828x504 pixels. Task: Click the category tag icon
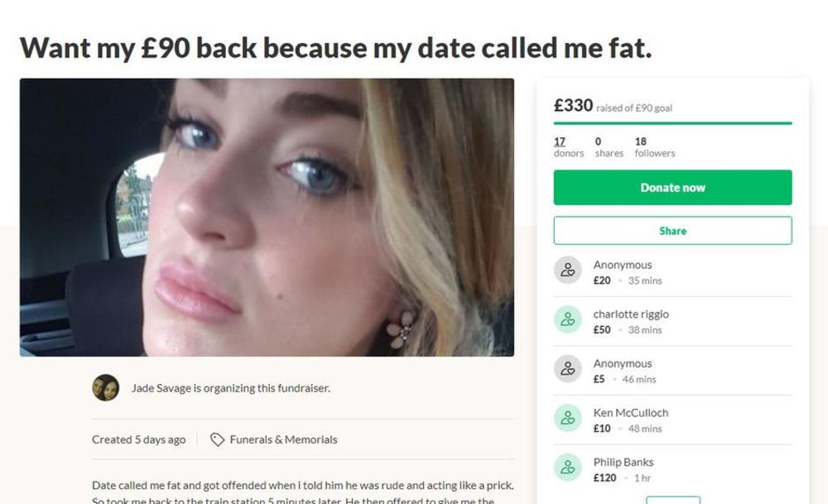point(217,439)
